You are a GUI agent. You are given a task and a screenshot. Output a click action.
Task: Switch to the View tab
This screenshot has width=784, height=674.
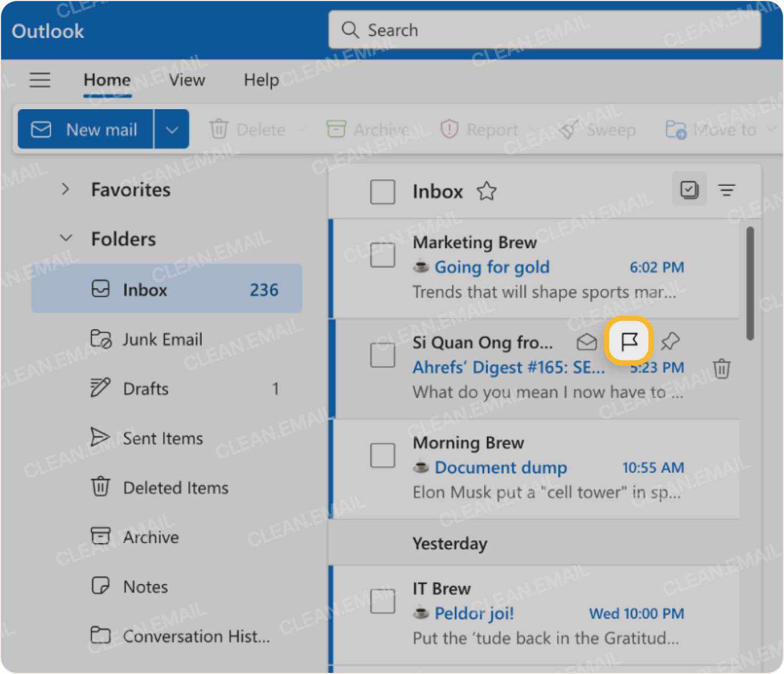(x=186, y=80)
